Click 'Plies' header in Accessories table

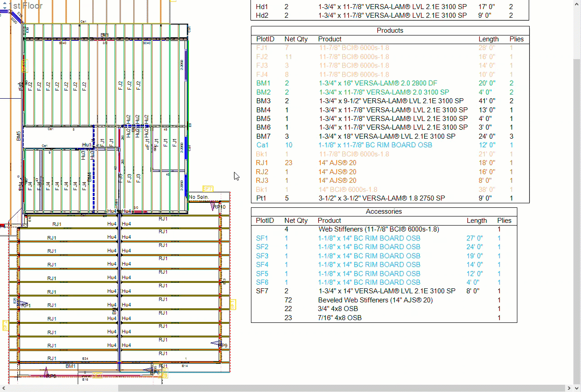click(504, 221)
